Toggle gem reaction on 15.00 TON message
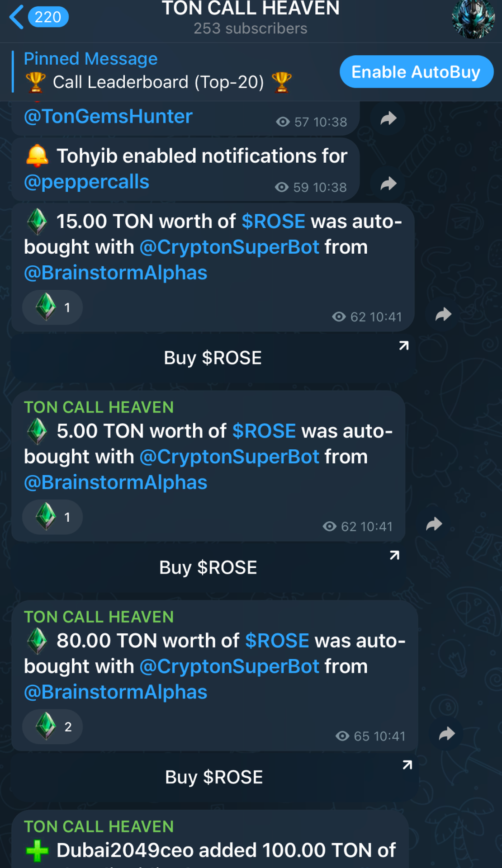Screen dimensions: 502x868 coord(52,307)
